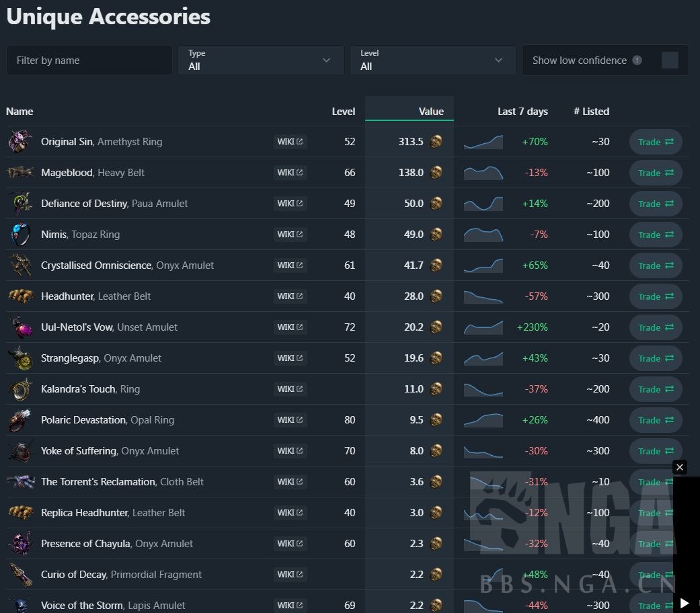
Task: Open Trade for Original Sin
Action: (656, 142)
